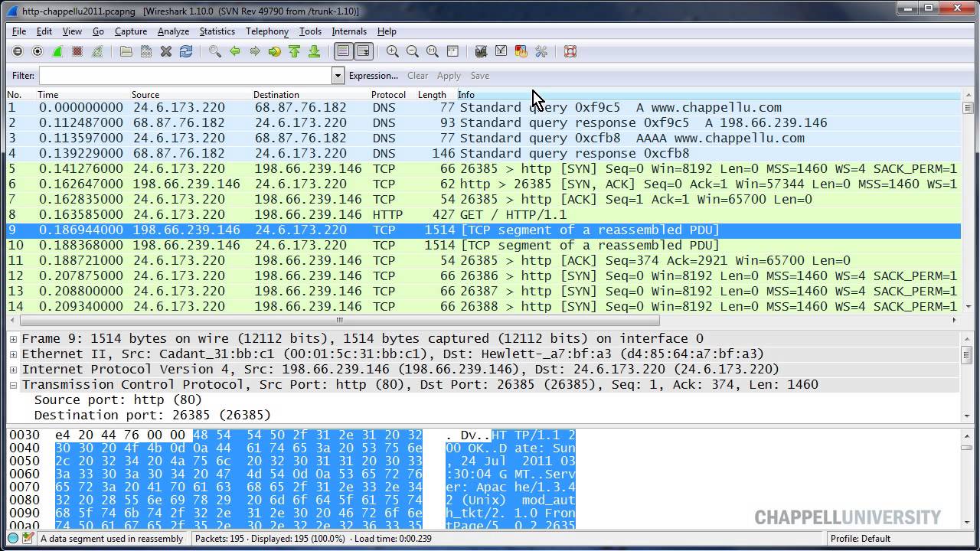
Task: Save this capture file icon
Action: (x=146, y=51)
